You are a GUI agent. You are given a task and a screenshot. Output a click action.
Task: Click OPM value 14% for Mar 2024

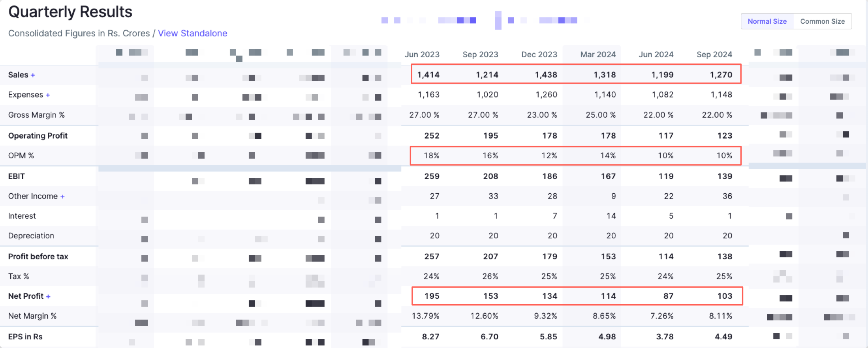click(608, 155)
